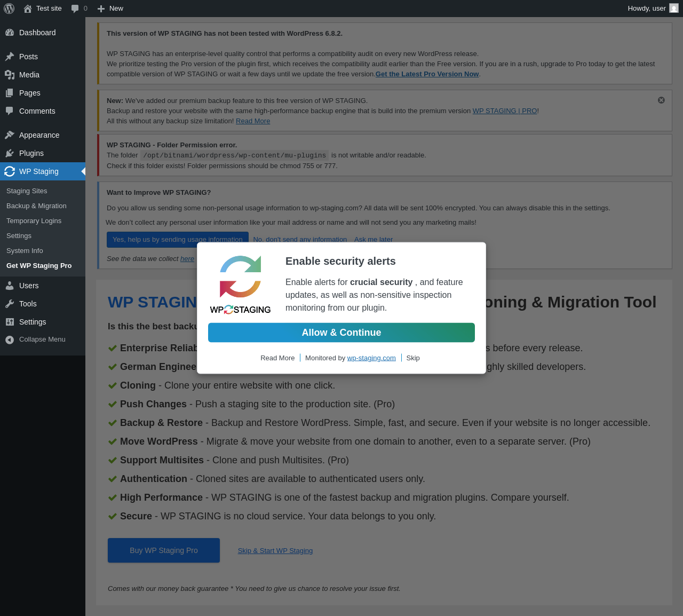
Task: Open the Appearance menu item
Action: [43, 135]
